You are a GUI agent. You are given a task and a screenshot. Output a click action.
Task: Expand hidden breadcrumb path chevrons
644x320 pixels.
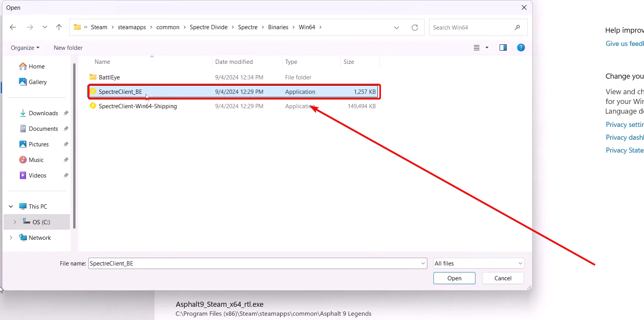(x=86, y=27)
